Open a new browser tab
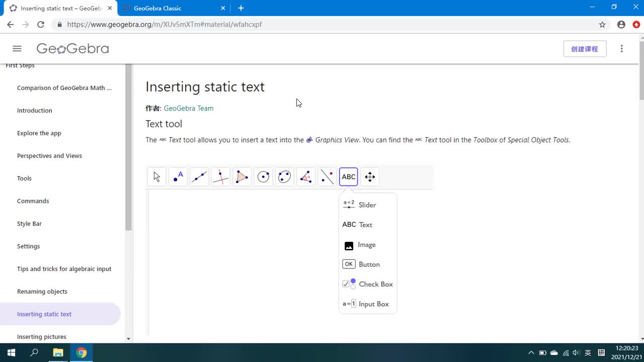Screen dimensions: 644x362 click(241, 8)
